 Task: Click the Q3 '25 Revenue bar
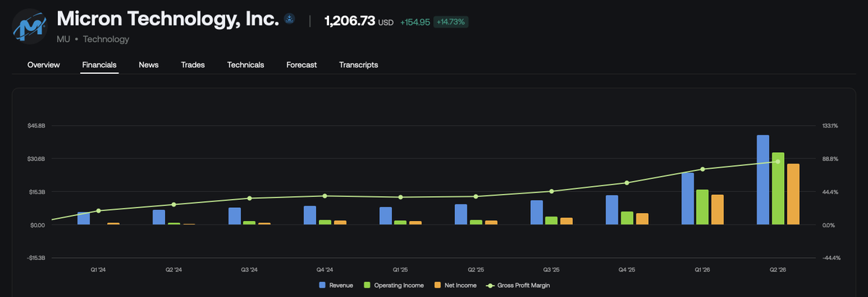[x=537, y=212]
